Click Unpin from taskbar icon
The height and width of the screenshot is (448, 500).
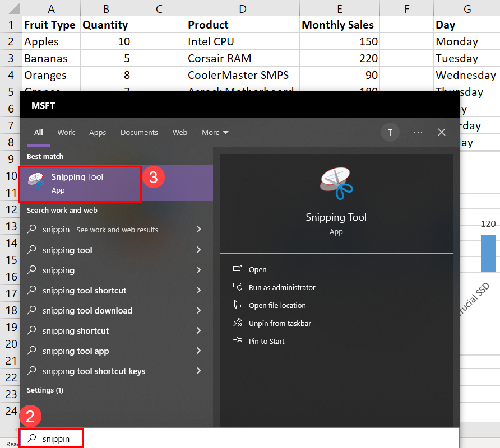point(238,323)
